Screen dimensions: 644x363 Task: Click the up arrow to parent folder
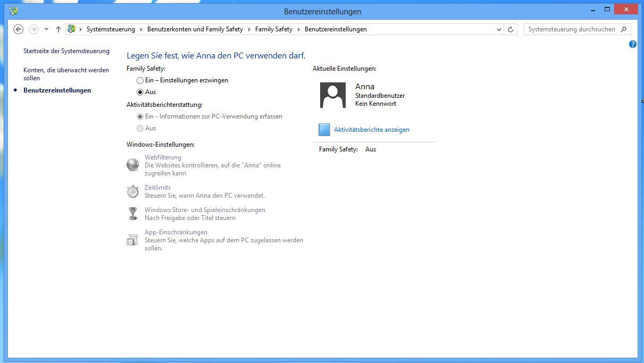coord(58,29)
